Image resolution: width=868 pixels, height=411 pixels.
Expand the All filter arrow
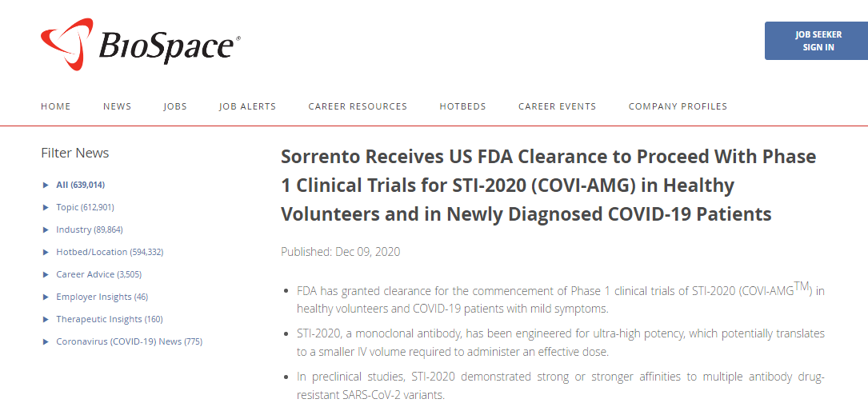46,186
